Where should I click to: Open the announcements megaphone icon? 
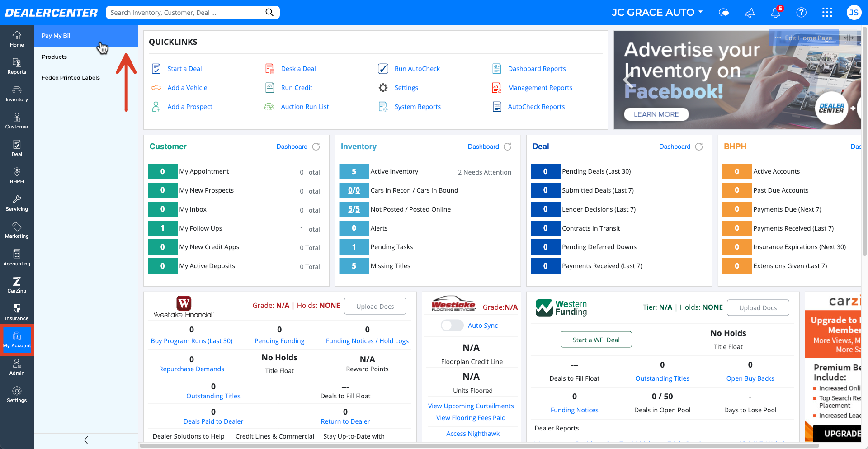(x=750, y=13)
